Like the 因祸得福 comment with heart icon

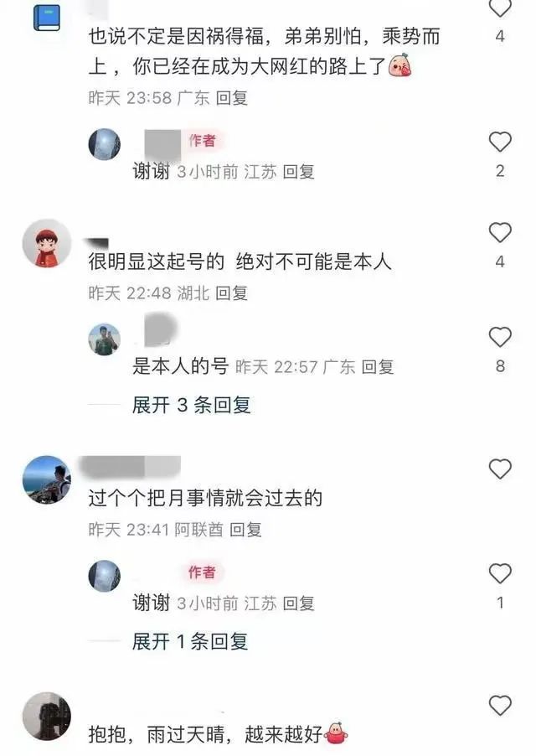tap(500, 8)
